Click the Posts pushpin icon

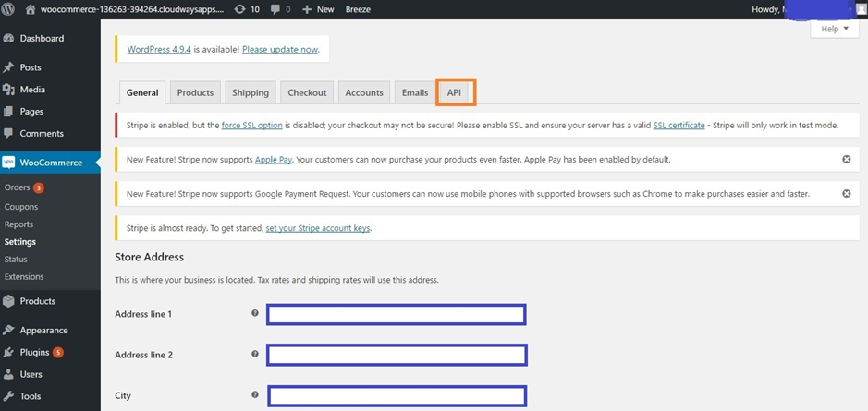tap(8, 67)
